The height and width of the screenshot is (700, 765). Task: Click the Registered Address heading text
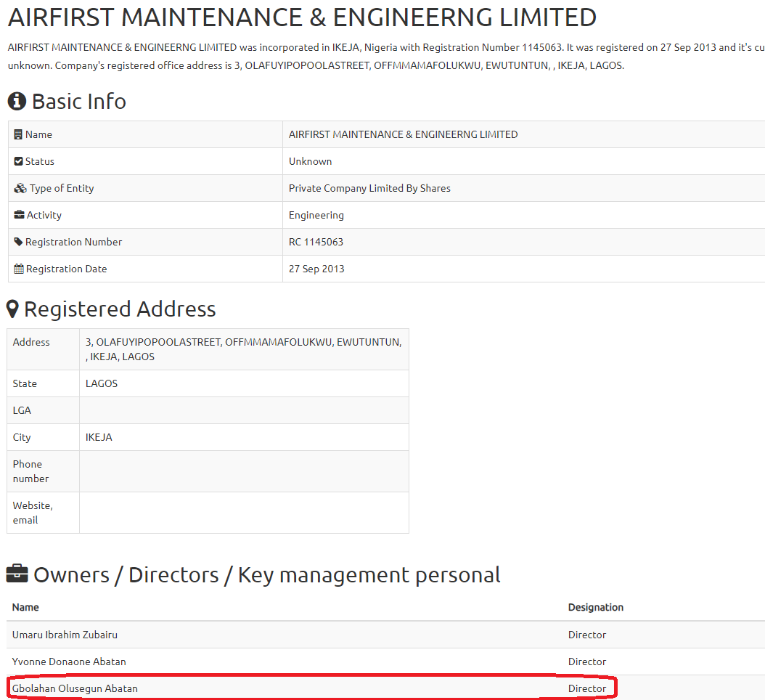click(120, 309)
